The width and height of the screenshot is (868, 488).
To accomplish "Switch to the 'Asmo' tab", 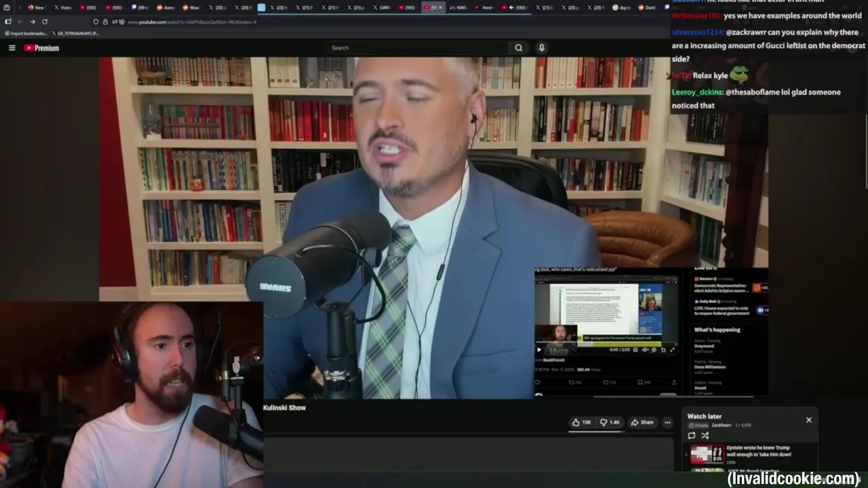I will coord(165,7).
